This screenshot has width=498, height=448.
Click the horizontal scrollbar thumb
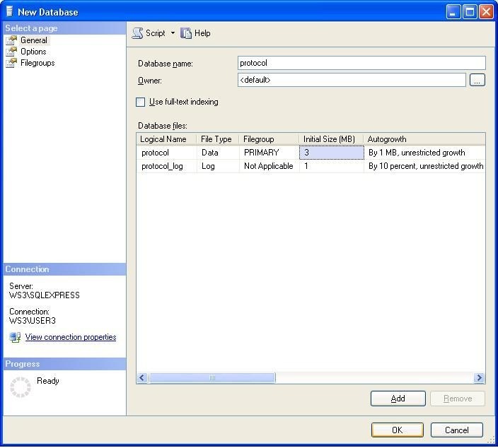pos(212,377)
